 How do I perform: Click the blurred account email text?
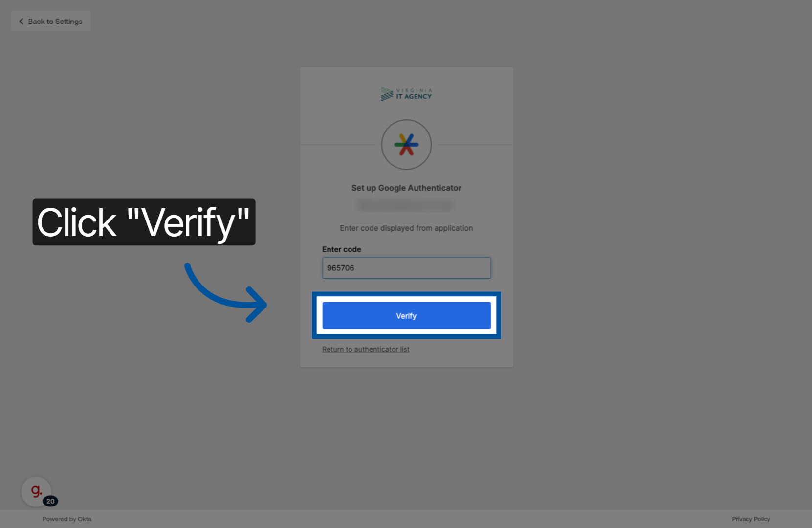[406, 205]
